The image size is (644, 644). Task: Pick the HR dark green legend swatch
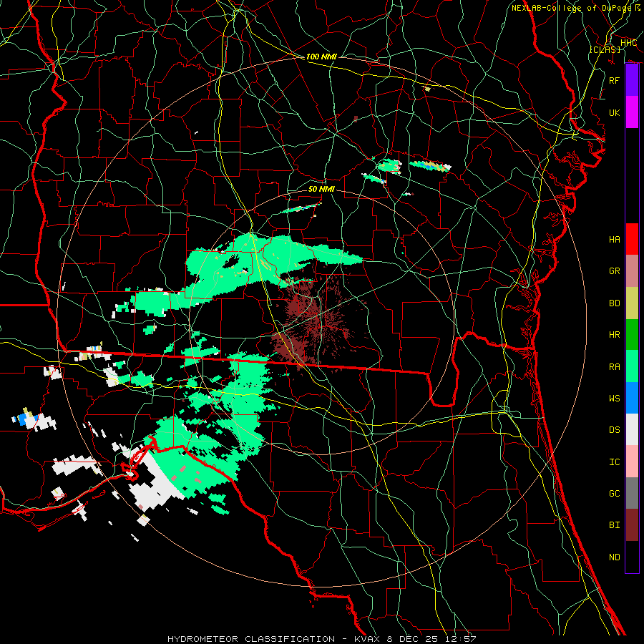(x=632, y=334)
